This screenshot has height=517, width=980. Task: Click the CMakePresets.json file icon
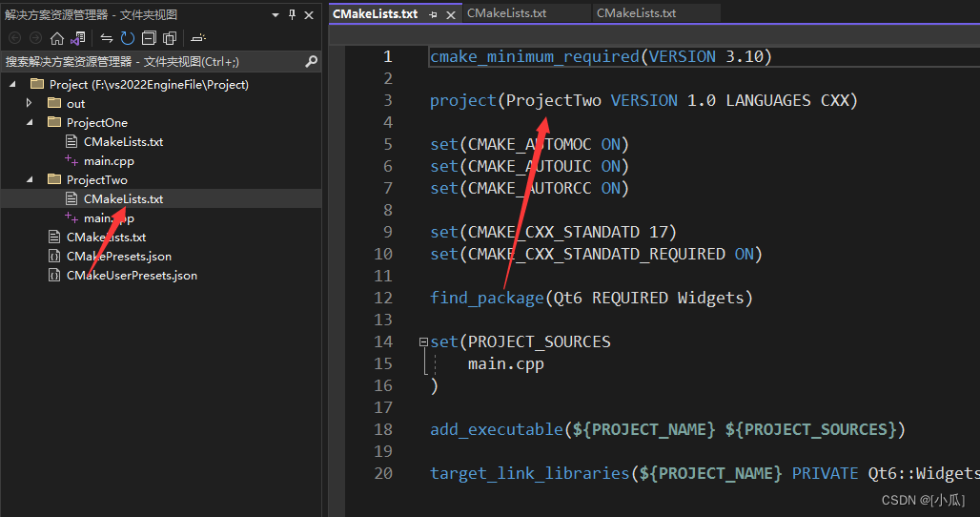[x=54, y=256]
